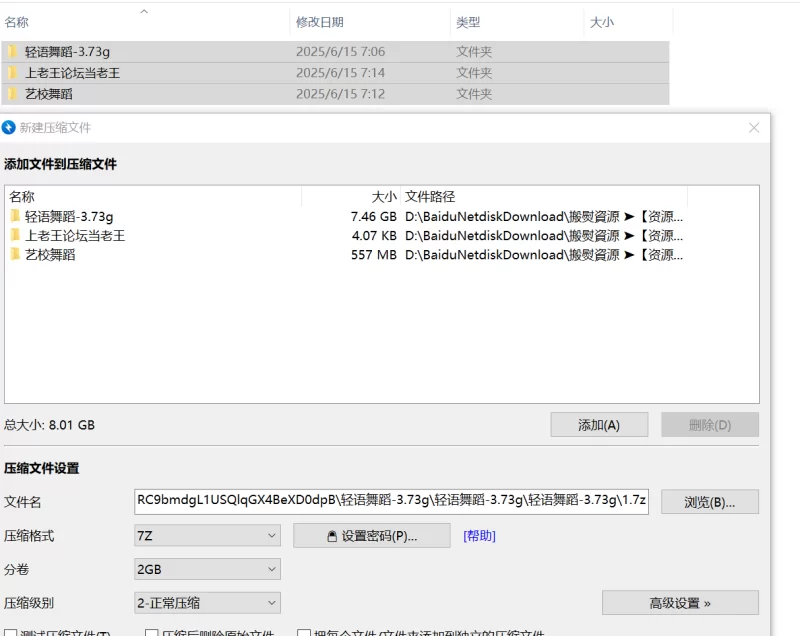Click the file path of 轻语舞蹈-3.73g row
Image resolution: width=800 pixels, height=636 pixels.
pyautogui.click(x=544, y=216)
